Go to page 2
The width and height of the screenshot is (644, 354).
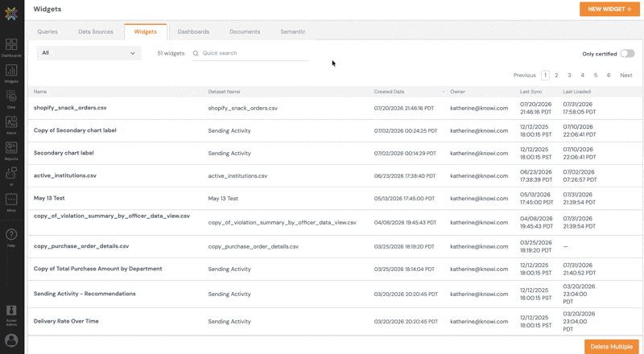tap(556, 75)
